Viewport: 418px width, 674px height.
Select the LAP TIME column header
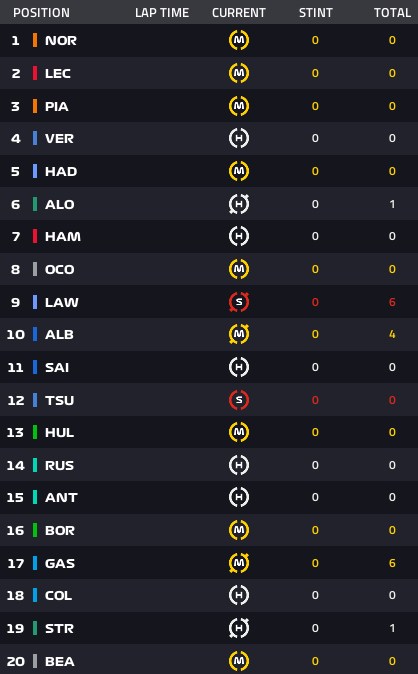162,13
